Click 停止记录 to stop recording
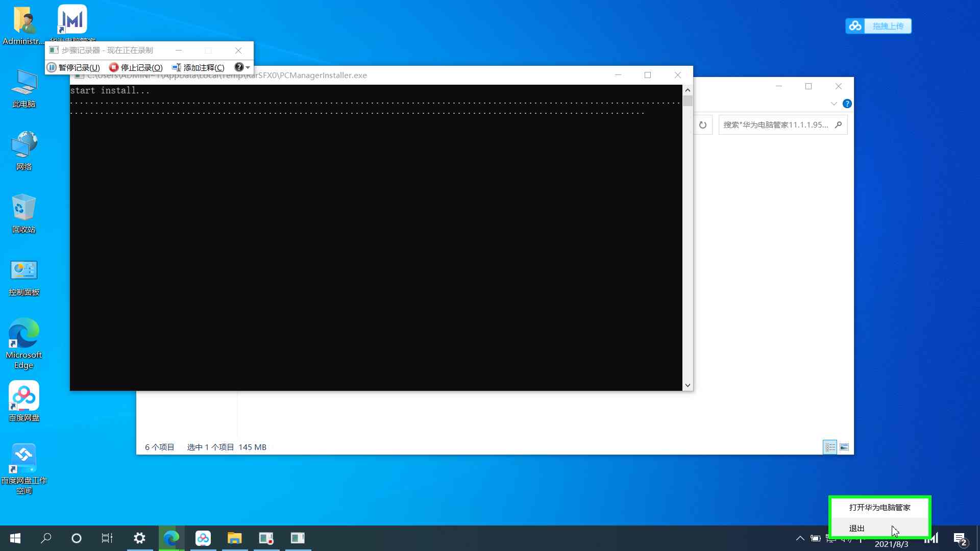This screenshot has height=551, width=980. tap(136, 67)
